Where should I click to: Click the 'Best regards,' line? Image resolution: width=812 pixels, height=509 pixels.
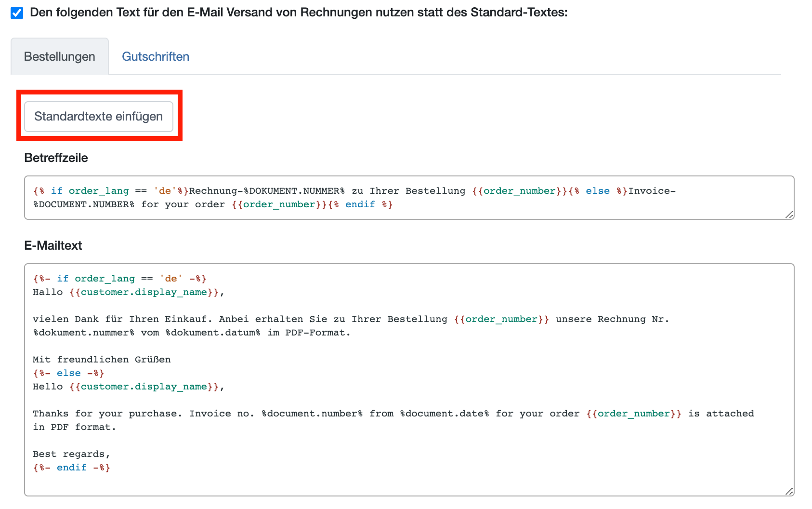click(x=71, y=454)
